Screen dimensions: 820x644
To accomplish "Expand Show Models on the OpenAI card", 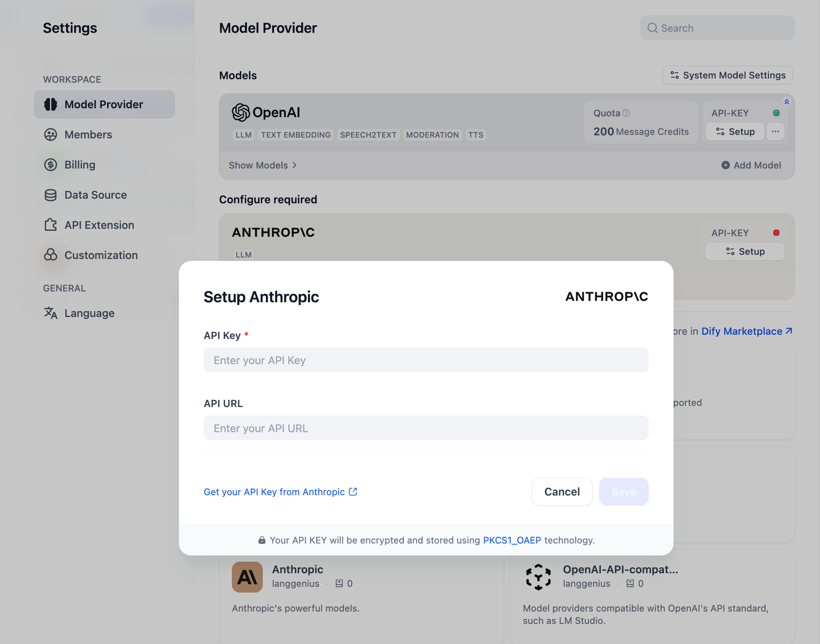I will coord(262,165).
